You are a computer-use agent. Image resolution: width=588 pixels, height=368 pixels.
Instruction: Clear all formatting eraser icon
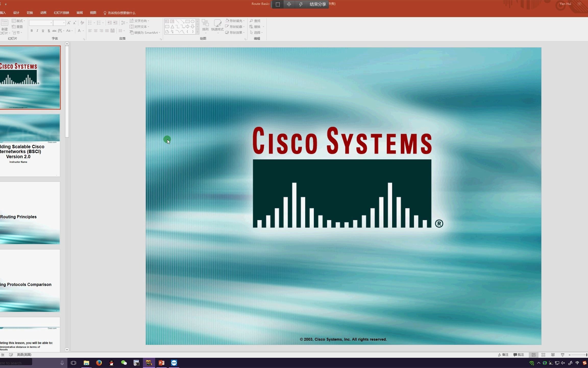click(x=82, y=23)
